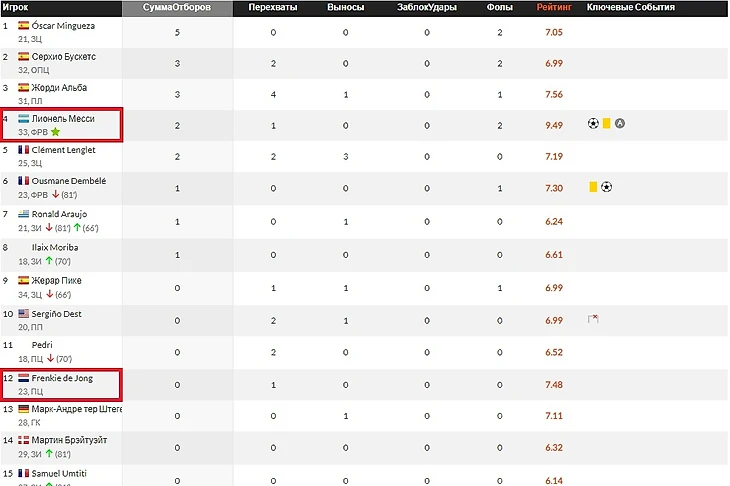Image resolution: width=730 pixels, height=486 pixels.
Task: Open Frenkie de Jong player link
Action: [62, 378]
